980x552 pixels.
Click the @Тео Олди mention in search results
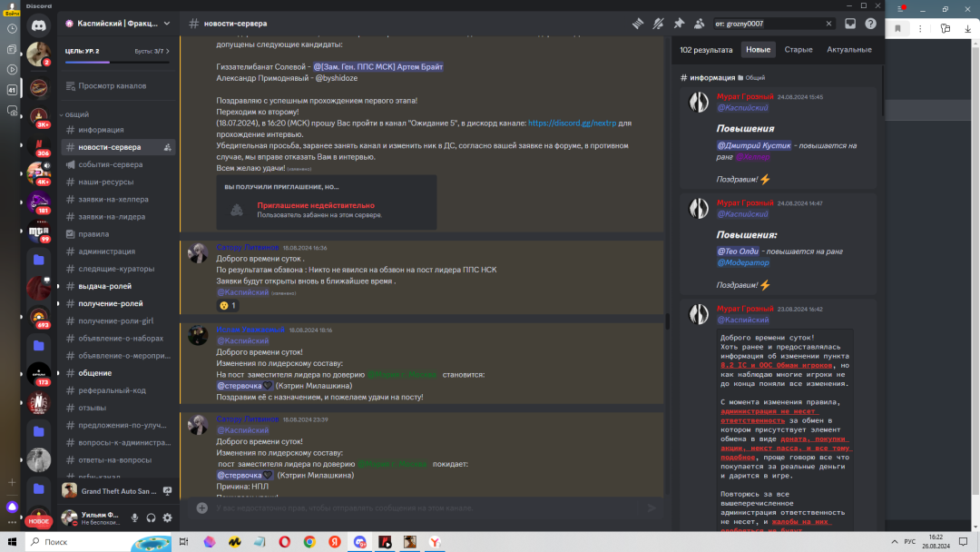pos(738,251)
